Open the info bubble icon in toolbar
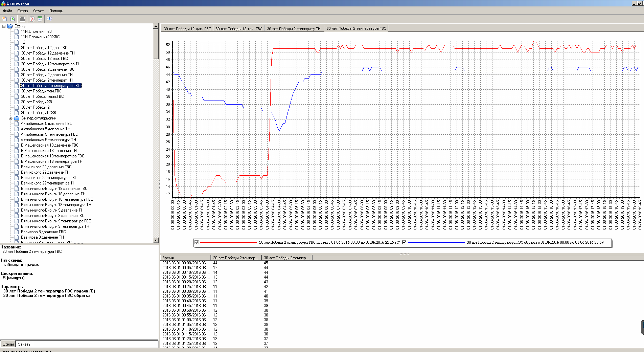The height and width of the screenshot is (352, 644). [x=50, y=19]
